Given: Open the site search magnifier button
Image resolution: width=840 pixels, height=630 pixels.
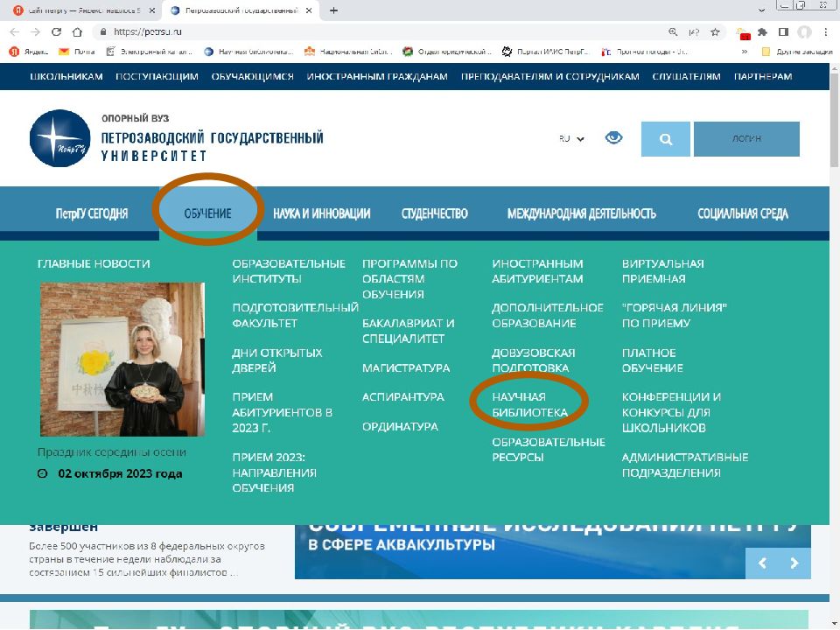Looking at the screenshot, I should 665,139.
